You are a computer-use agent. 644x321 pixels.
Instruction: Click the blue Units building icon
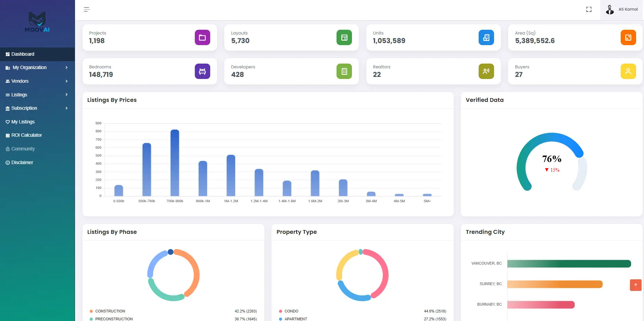[x=486, y=38]
